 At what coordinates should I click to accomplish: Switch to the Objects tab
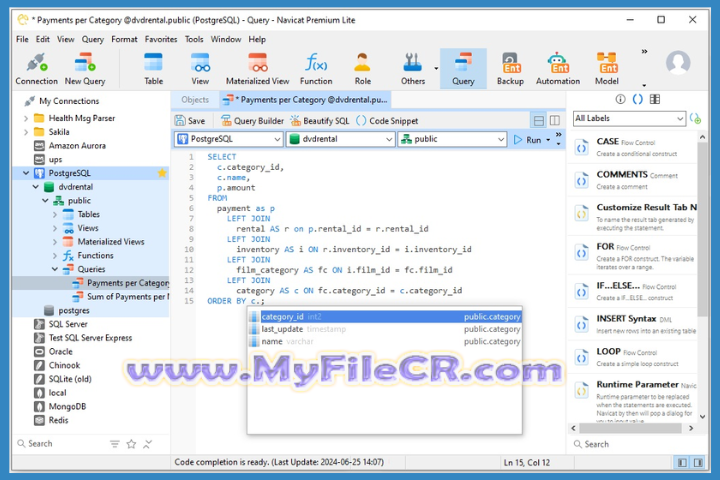point(195,100)
